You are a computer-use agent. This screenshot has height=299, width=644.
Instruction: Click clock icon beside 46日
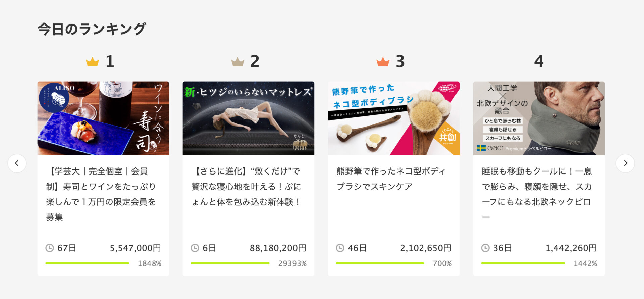click(340, 248)
